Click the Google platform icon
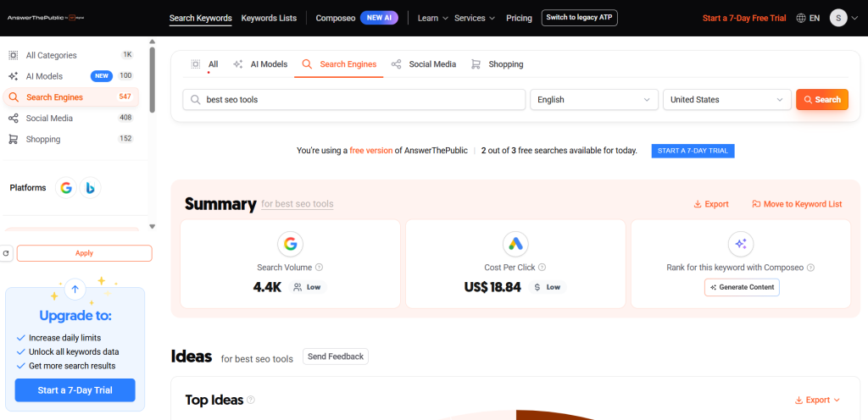Viewport: 868px width, 420px height. coord(66,188)
